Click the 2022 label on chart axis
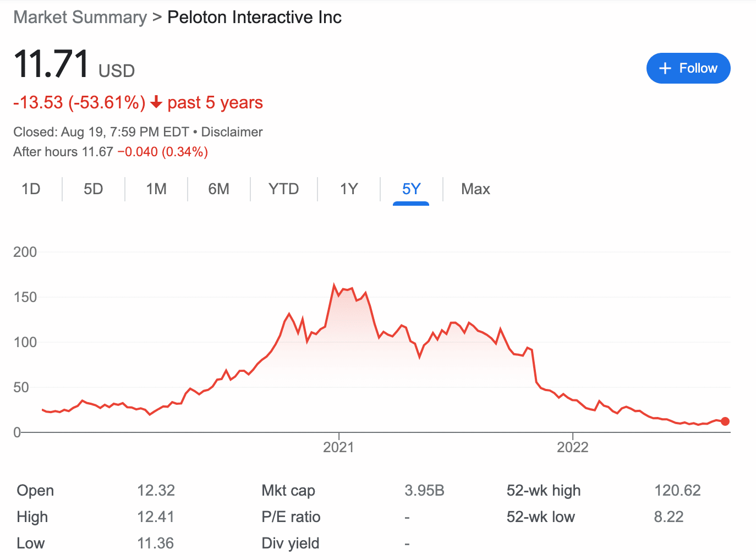 pos(572,447)
